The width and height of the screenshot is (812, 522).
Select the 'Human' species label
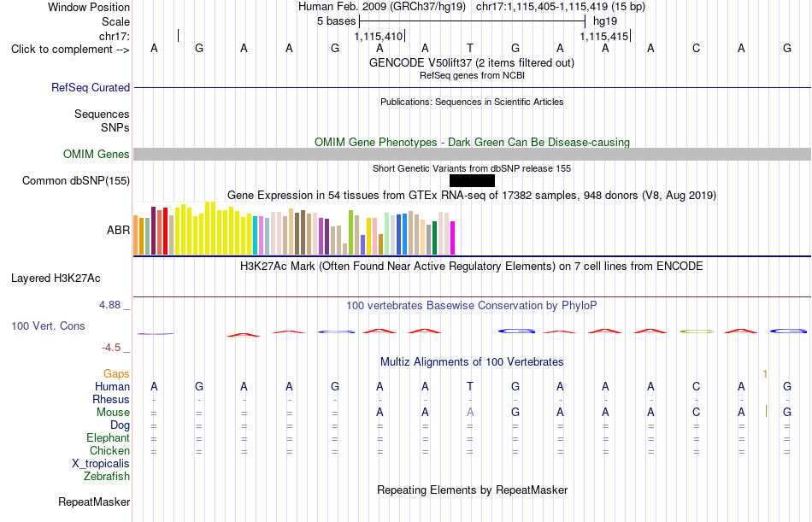112,387
